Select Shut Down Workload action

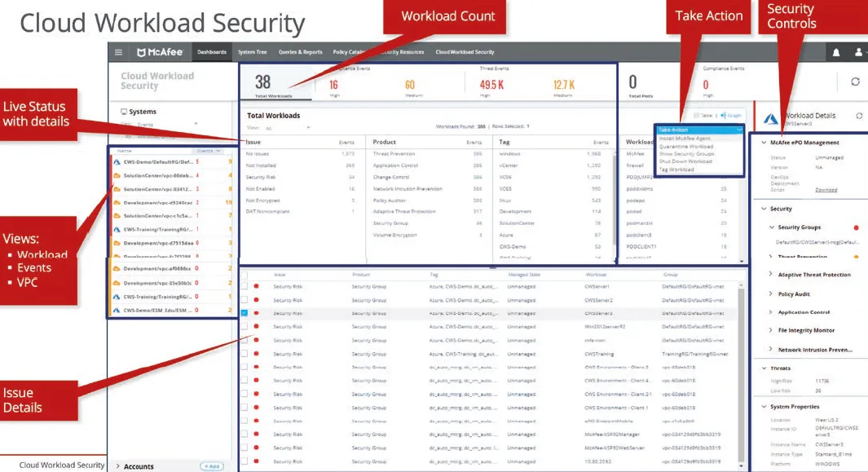(x=685, y=161)
